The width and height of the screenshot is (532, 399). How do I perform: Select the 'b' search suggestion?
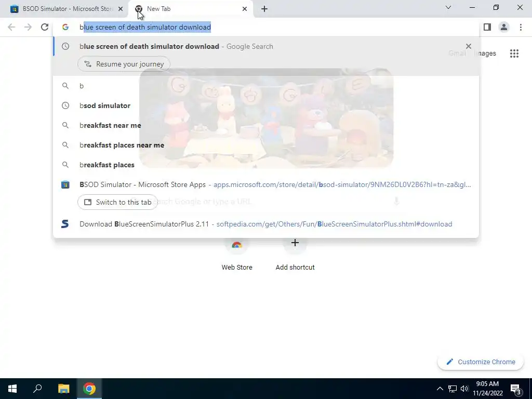click(x=266, y=86)
